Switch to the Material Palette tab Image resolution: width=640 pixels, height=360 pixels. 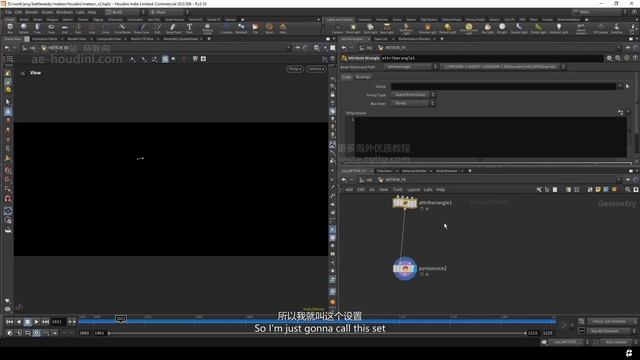[x=414, y=171]
